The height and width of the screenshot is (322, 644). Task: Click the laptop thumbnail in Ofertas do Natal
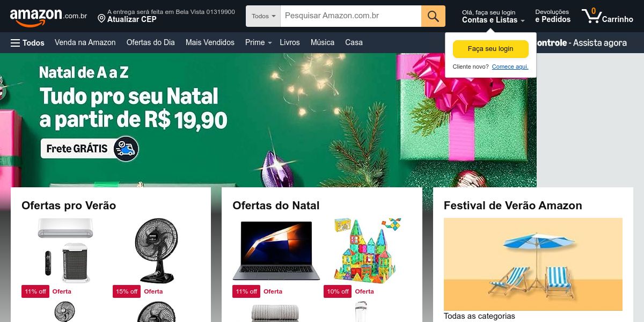point(276,250)
